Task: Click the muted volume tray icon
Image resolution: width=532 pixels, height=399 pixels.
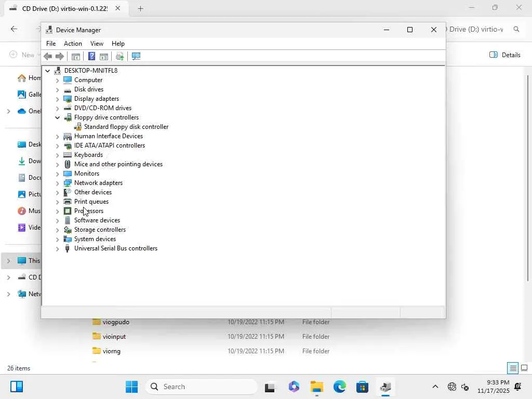Action: pos(465,387)
